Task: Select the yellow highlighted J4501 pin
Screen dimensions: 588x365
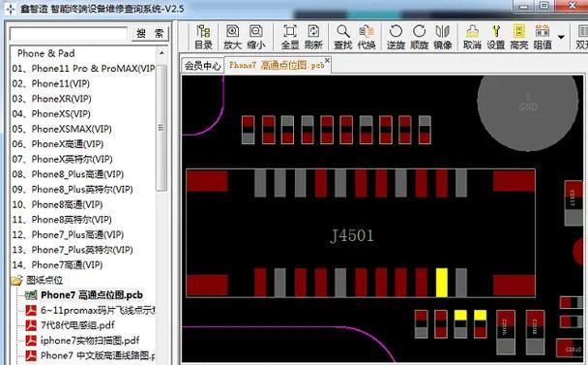Action: point(441,283)
